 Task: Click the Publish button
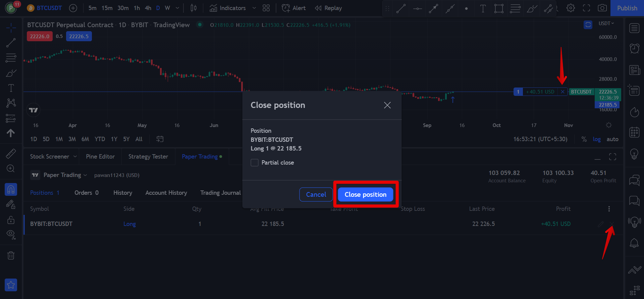(627, 8)
